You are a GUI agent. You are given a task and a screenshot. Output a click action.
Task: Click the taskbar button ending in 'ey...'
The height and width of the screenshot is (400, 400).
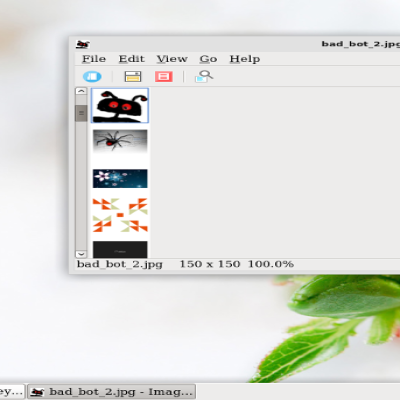[12, 392]
